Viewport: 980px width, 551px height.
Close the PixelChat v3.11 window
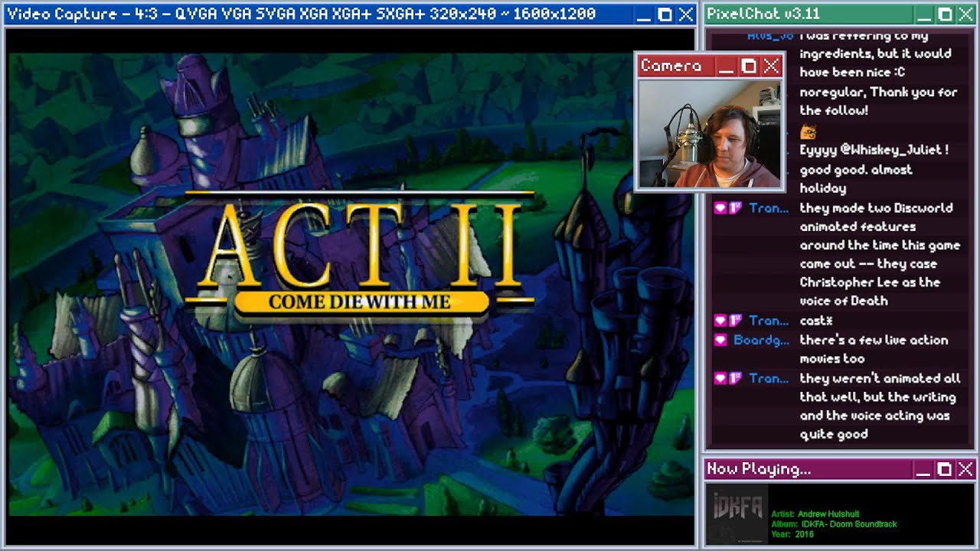coord(965,15)
